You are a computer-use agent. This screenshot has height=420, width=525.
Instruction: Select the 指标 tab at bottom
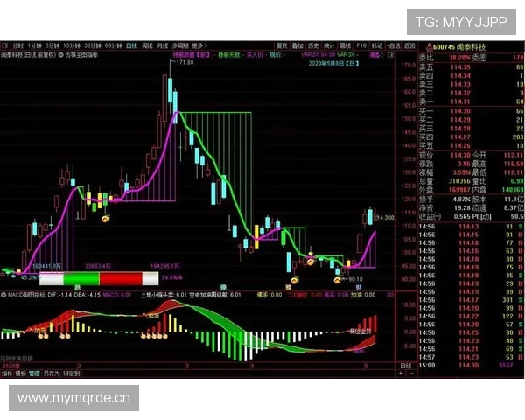coord(7,373)
